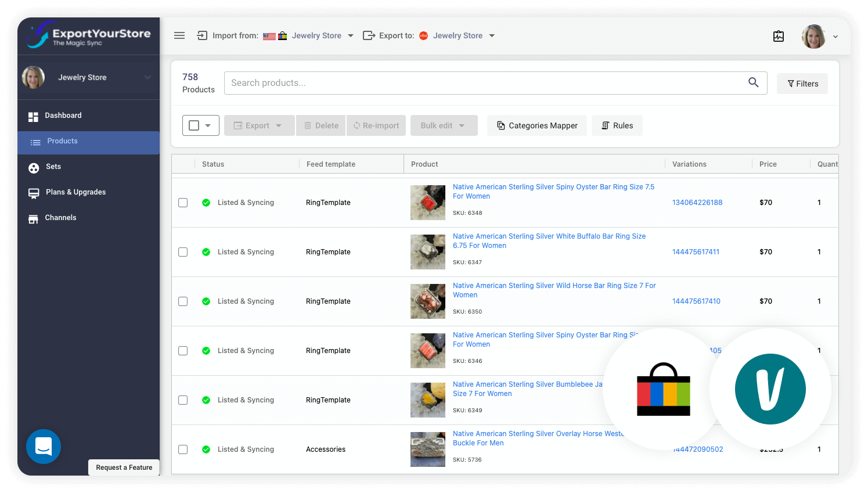
Task: Open White Buffalo Bar Ring product link
Action: 549,241
